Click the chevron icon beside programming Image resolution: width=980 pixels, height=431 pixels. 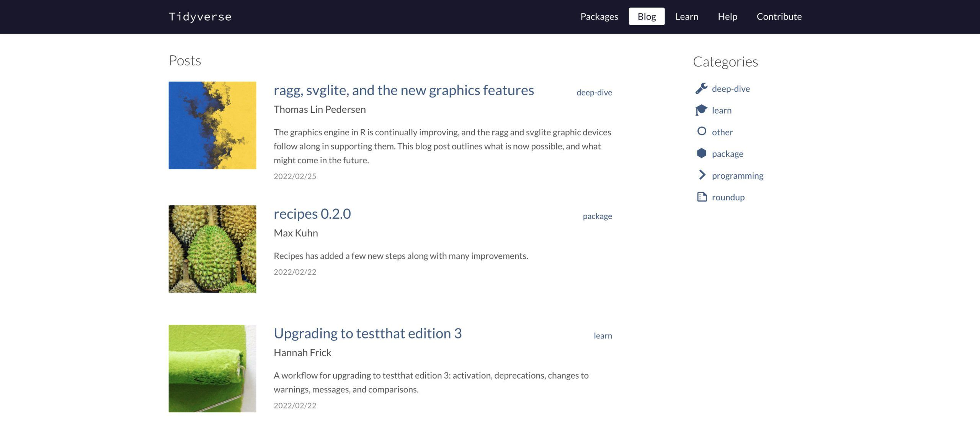(702, 175)
